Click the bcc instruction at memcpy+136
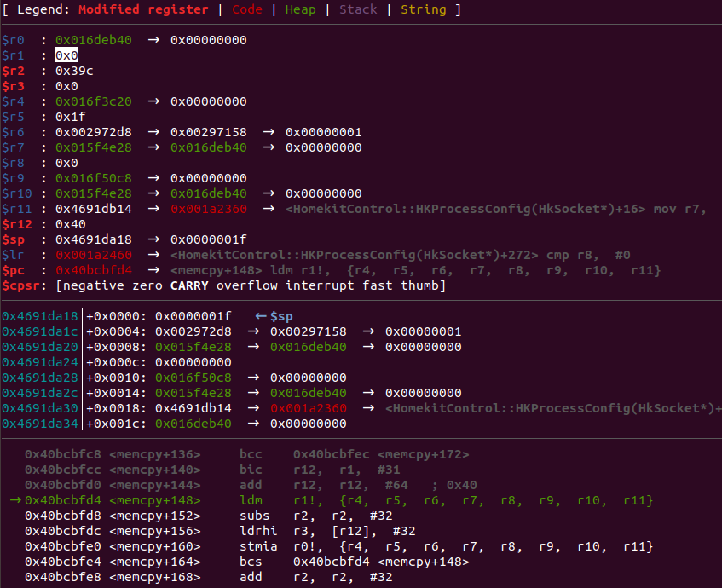This screenshot has height=588, width=722. (x=251, y=454)
